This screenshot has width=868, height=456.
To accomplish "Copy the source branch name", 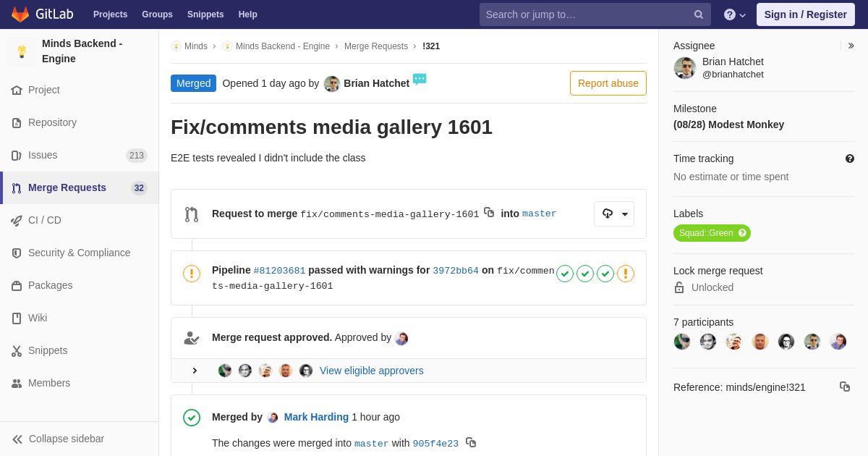I will click(x=489, y=213).
